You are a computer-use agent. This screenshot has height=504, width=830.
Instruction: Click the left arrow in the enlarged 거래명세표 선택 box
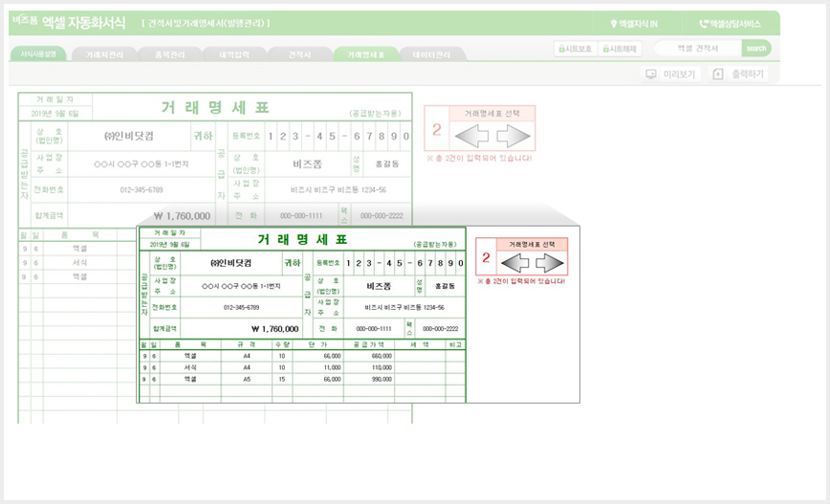click(515, 263)
